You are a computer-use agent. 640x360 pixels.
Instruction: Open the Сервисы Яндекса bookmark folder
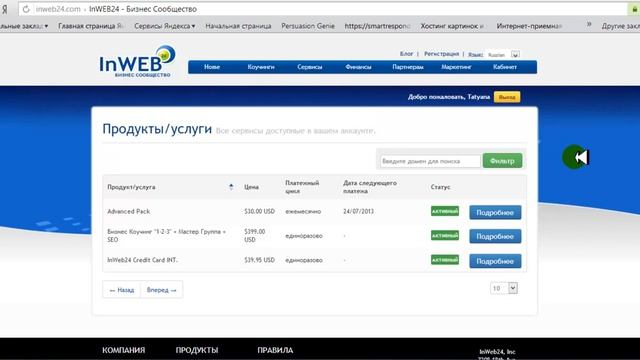164,26
